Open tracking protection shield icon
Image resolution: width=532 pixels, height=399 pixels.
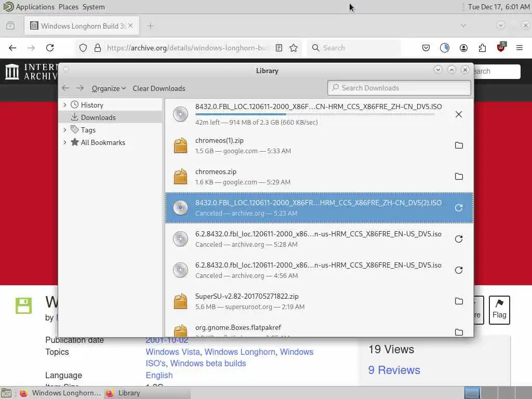click(83, 48)
